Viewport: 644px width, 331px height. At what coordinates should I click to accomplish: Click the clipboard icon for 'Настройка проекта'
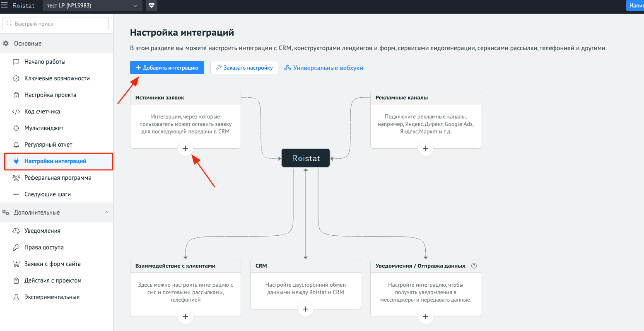16,95
